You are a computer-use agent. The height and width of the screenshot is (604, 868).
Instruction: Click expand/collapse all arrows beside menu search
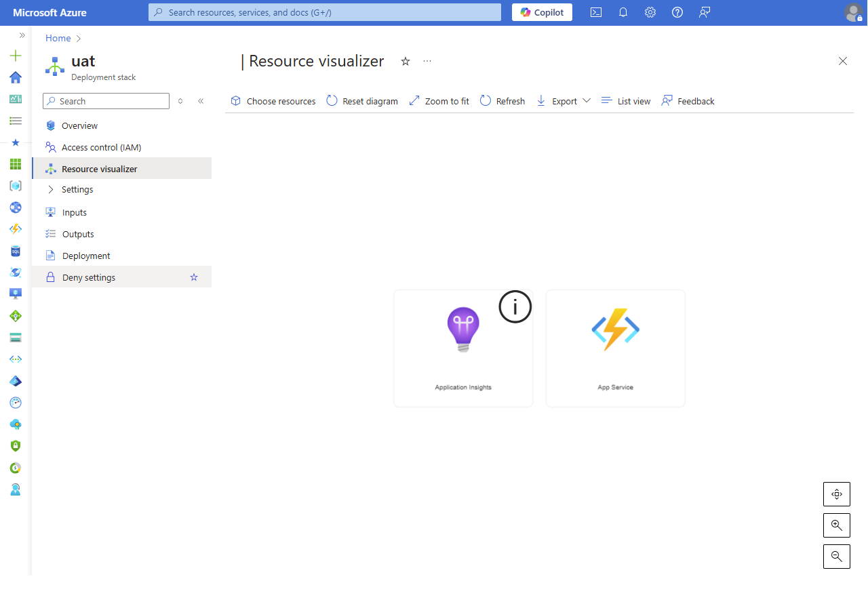[x=180, y=101]
